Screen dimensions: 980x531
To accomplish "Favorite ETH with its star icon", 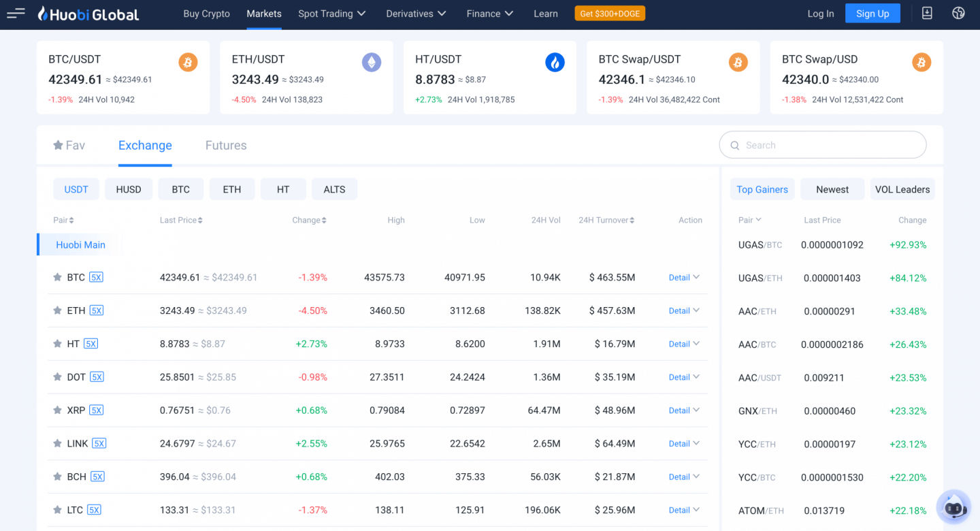I will (x=57, y=310).
